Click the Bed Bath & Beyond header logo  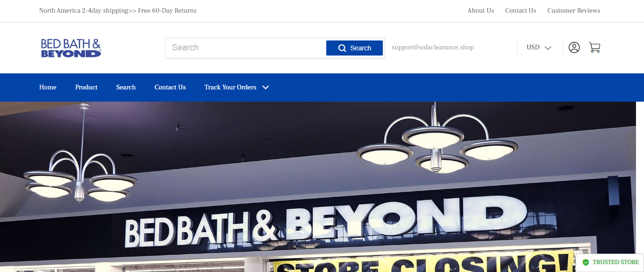tap(71, 48)
